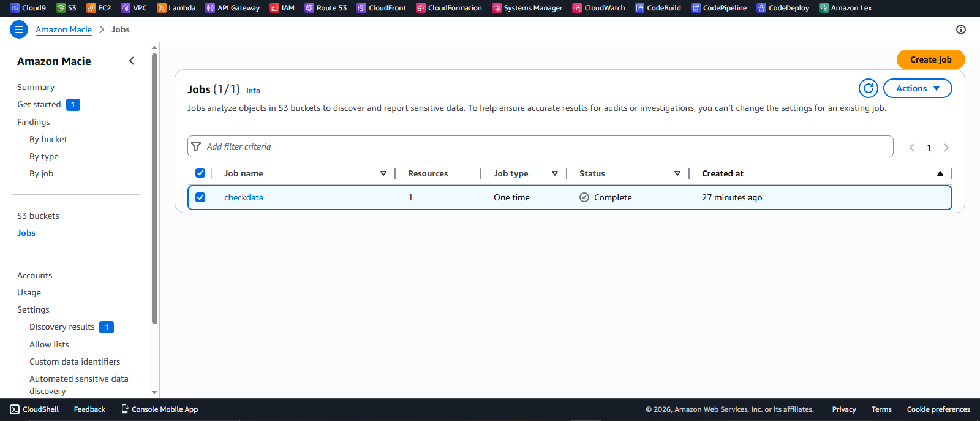The width and height of the screenshot is (980, 421).
Task: Click the Job name column header
Action: pos(244,173)
